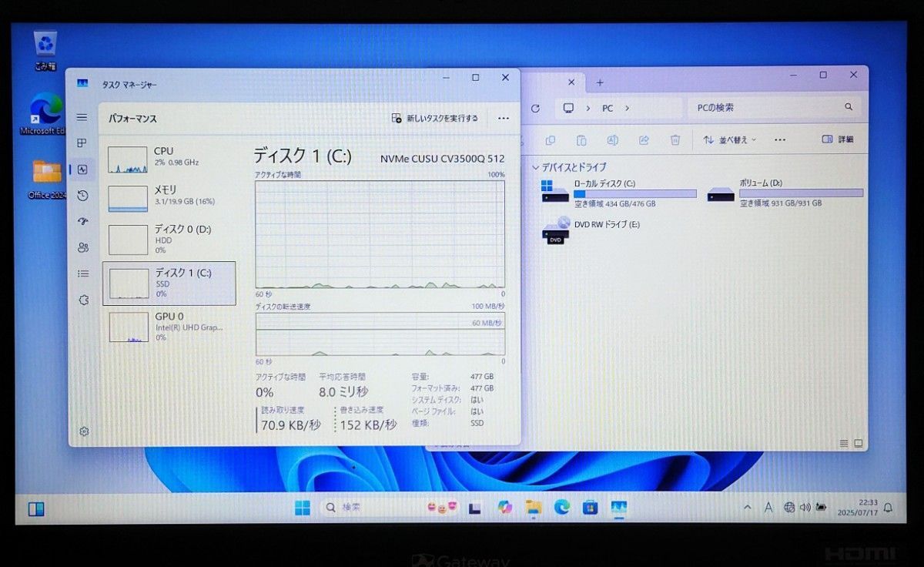Screen dimensions: 924x567
Task: Toggle the Task Manager navigation hamburger menu
Action: [82, 117]
